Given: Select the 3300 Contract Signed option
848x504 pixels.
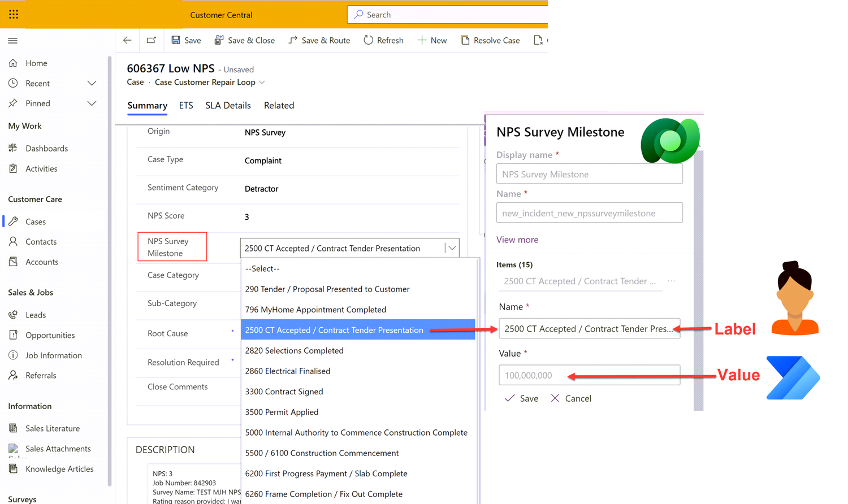Looking at the screenshot, I should pos(285,391).
